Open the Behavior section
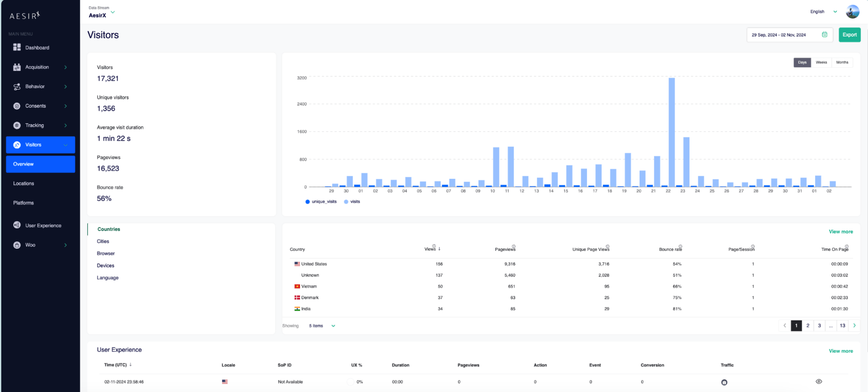868x392 pixels. (17, 86)
